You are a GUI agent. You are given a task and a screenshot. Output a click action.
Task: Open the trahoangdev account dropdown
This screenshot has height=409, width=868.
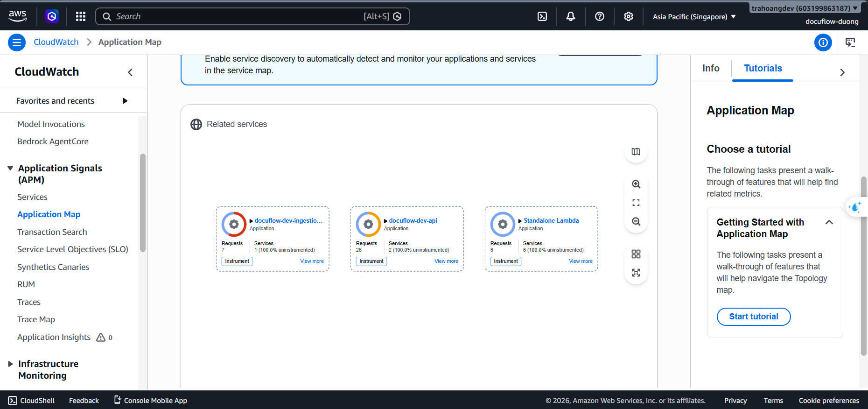click(x=805, y=8)
